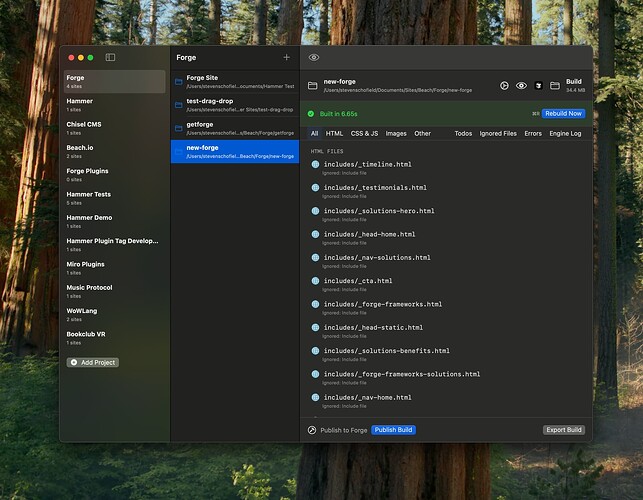Select the Forge Plugins project
Screen dimensions: 643x500
(114, 175)
